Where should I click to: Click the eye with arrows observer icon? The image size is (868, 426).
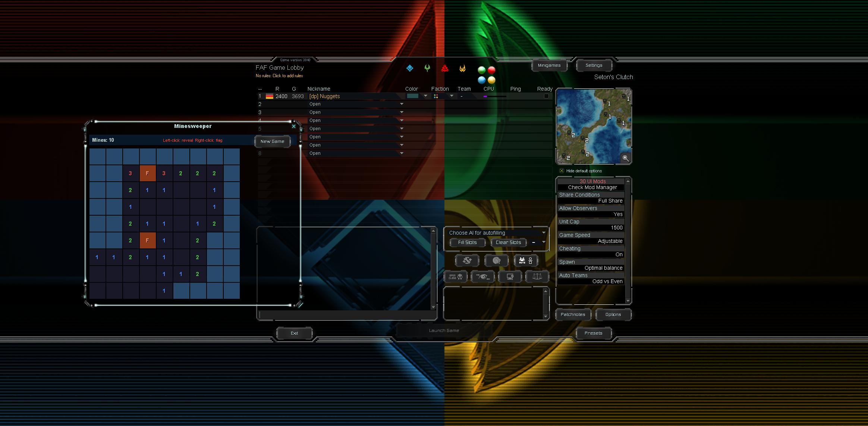(483, 277)
